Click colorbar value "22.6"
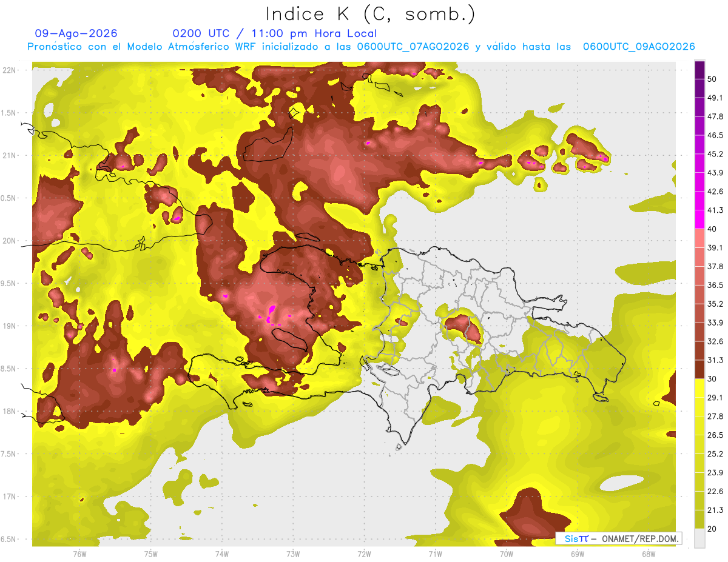728x562 pixels. (715, 492)
